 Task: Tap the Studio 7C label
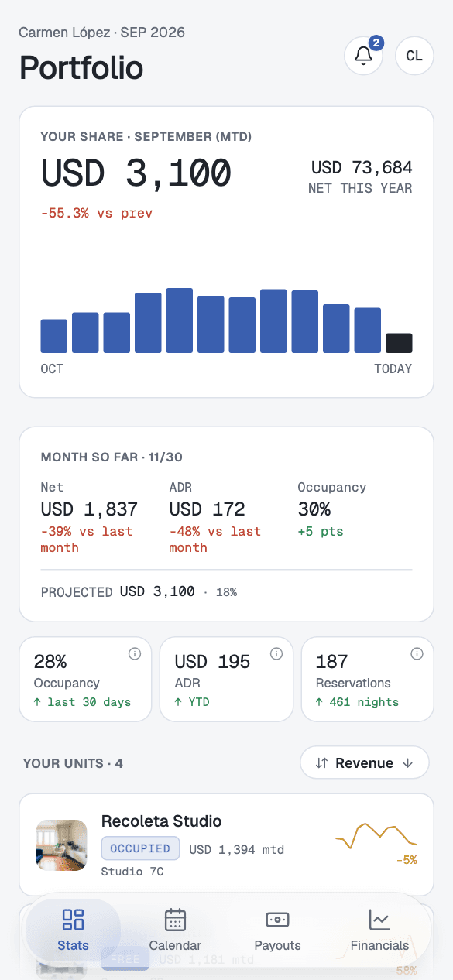pos(132,872)
